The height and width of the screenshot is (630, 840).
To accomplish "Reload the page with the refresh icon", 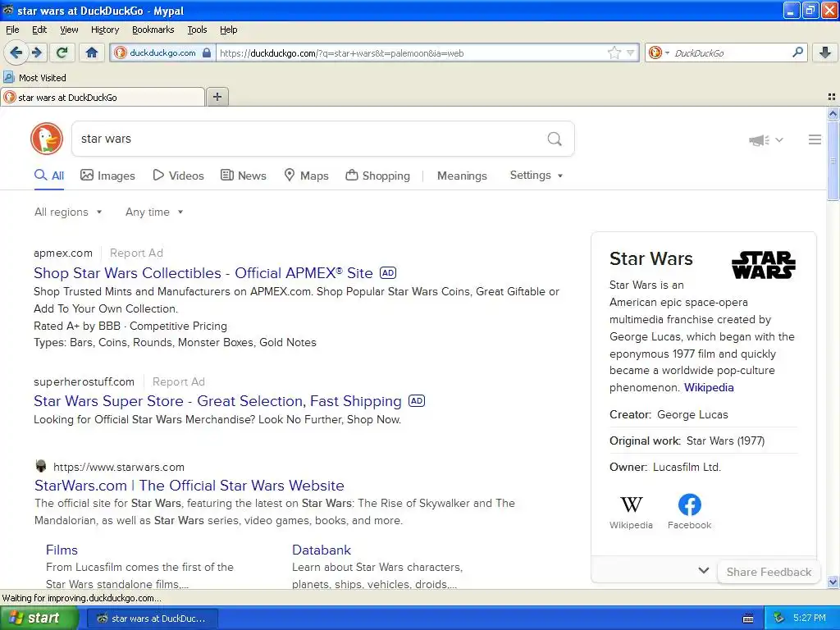I will pos(62,52).
